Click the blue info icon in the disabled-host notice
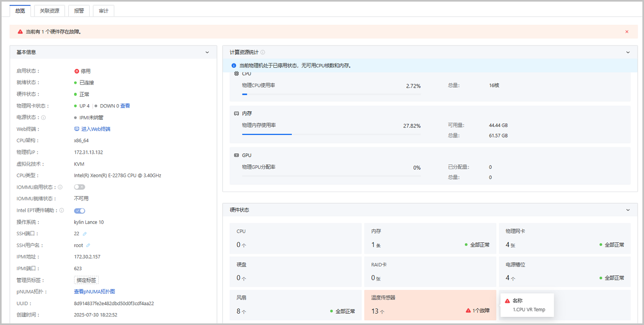This screenshot has width=644, height=325. point(234,66)
